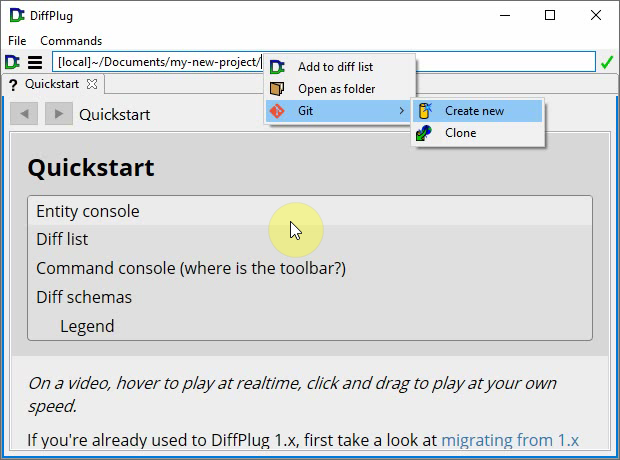Open the Commands menu

(71, 41)
